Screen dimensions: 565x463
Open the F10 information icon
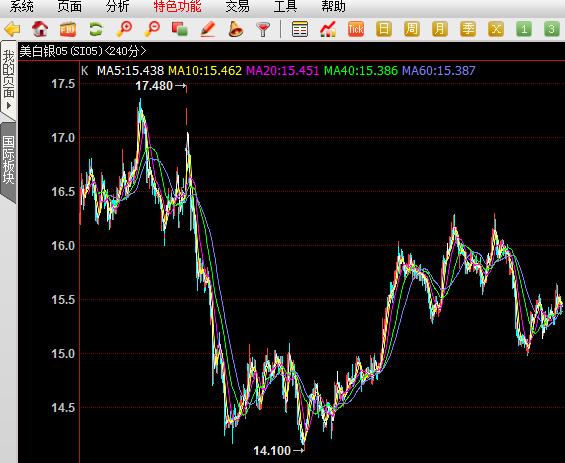pyautogui.click(x=68, y=29)
